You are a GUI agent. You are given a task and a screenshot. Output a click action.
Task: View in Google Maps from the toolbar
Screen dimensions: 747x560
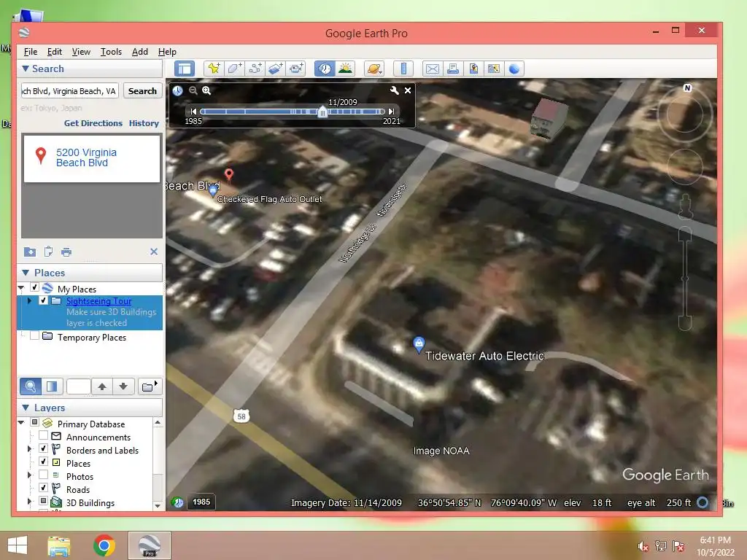click(x=494, y=69)
